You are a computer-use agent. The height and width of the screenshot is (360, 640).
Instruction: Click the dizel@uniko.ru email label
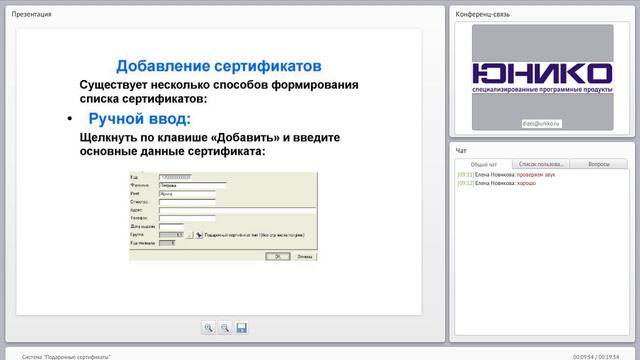[x=541, y=123]
